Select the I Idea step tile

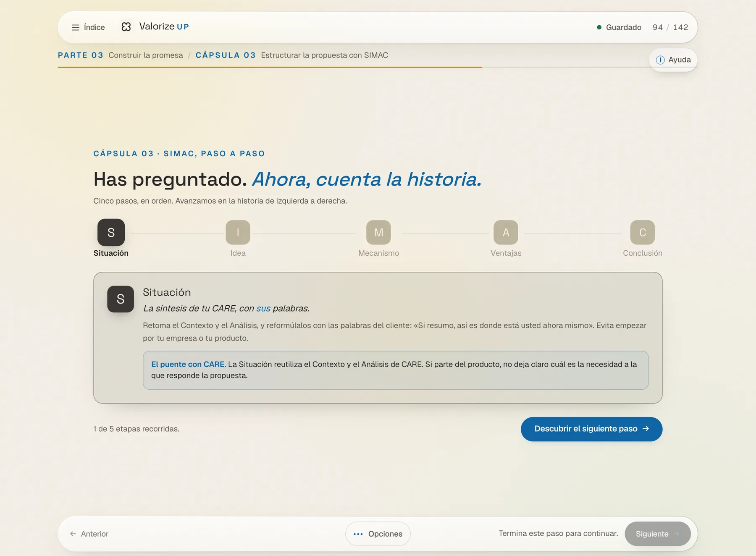pyautogui.click(x=238, y=232)
